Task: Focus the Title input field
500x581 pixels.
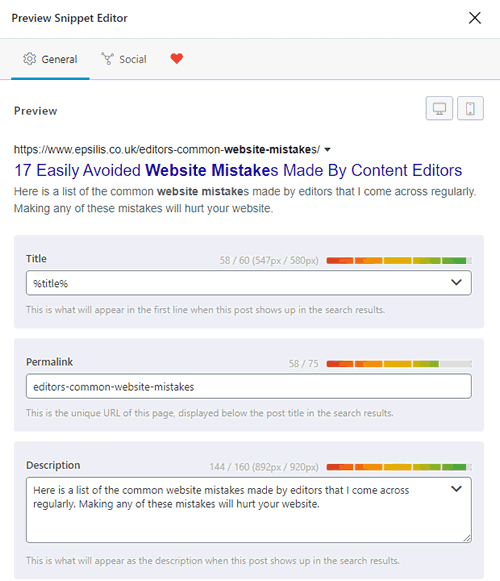Action: [x=249, y=283]
